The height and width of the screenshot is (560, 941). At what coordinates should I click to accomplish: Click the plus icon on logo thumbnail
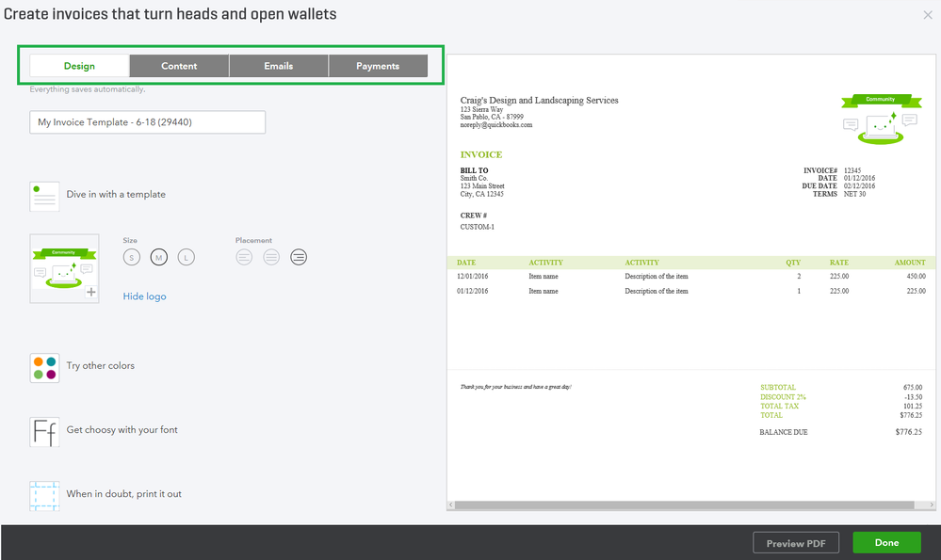91,293
